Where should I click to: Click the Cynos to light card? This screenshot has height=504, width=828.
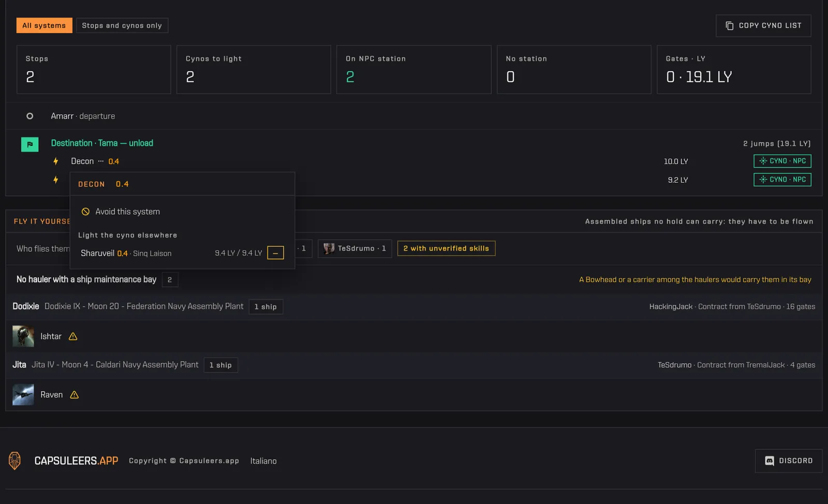coord(254,69)
